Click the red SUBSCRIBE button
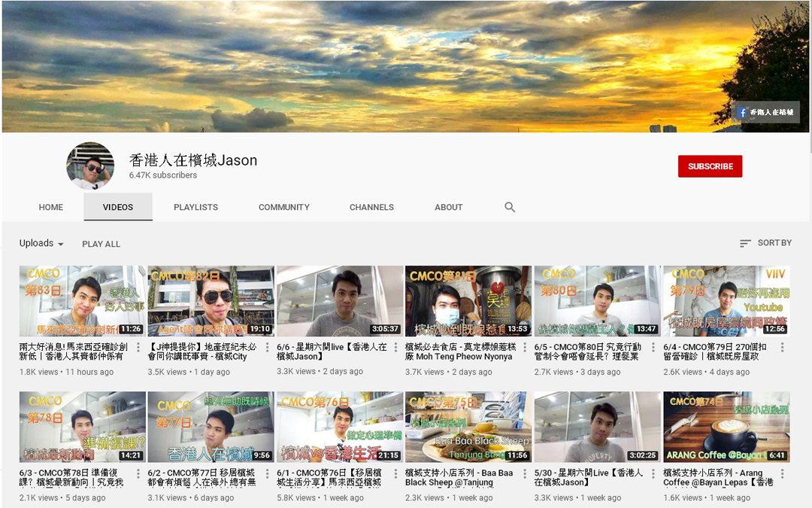The width and height of the screenshot is (812, 508). pos(710,166)
